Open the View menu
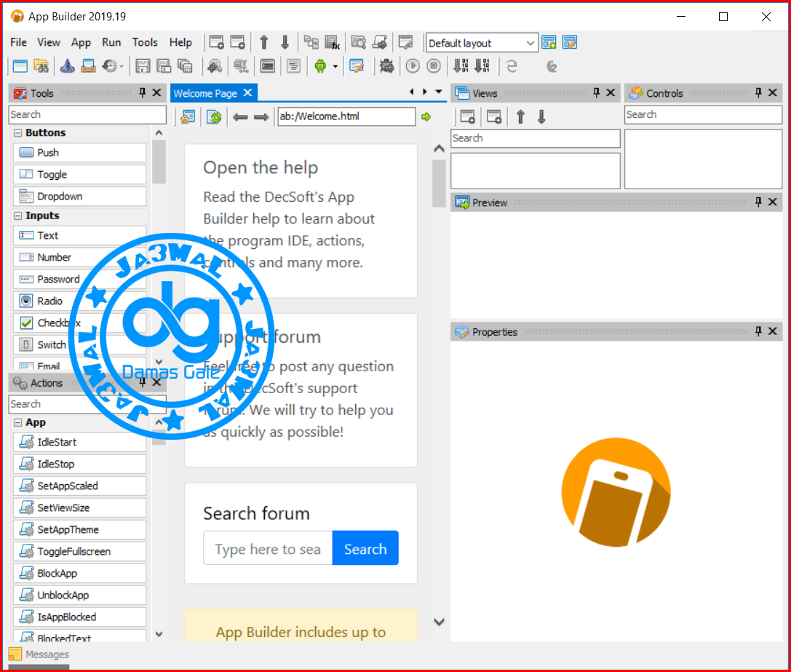The height and width of the screenshot is (672, 791). 49,42
